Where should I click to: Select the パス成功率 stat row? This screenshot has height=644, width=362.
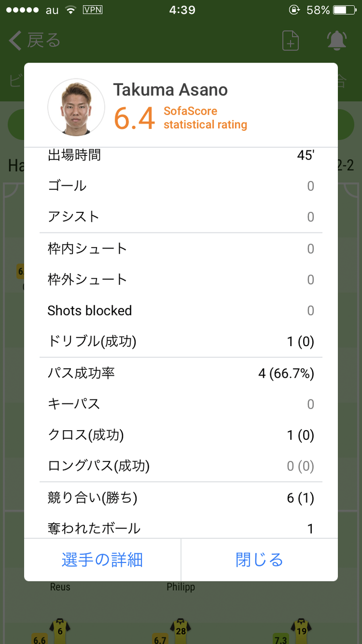coord(181,373)
